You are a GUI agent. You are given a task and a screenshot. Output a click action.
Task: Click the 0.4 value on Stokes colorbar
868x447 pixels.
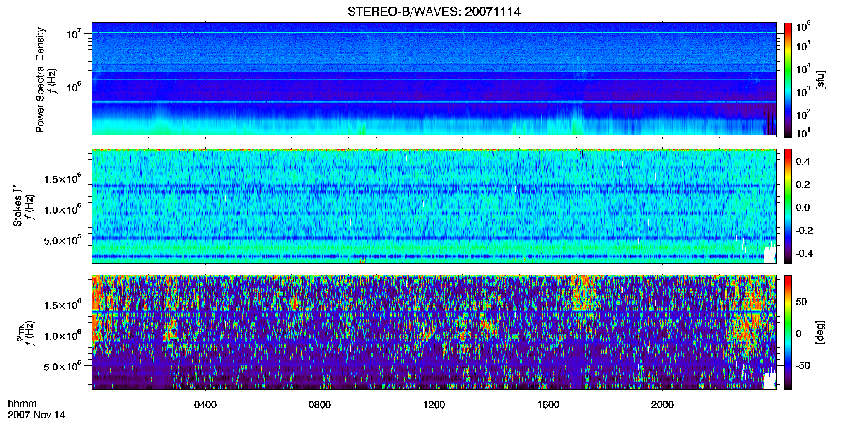pyautogui.click(x=803, y=162)
